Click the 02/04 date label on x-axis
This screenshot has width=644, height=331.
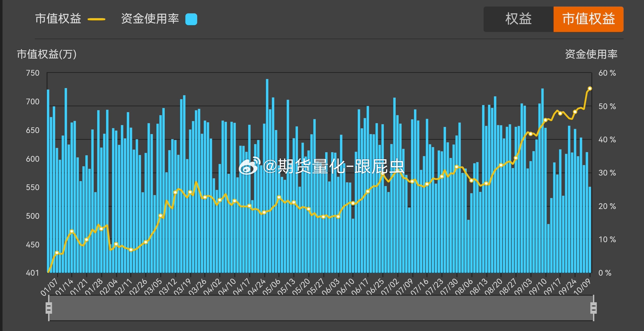[x=109, y=287]
